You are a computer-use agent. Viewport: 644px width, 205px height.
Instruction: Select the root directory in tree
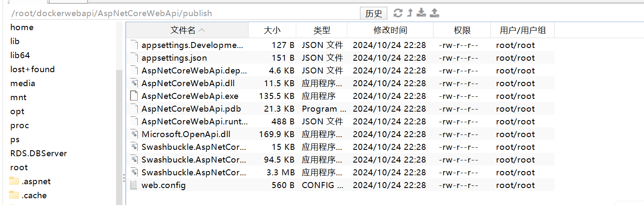19,167
